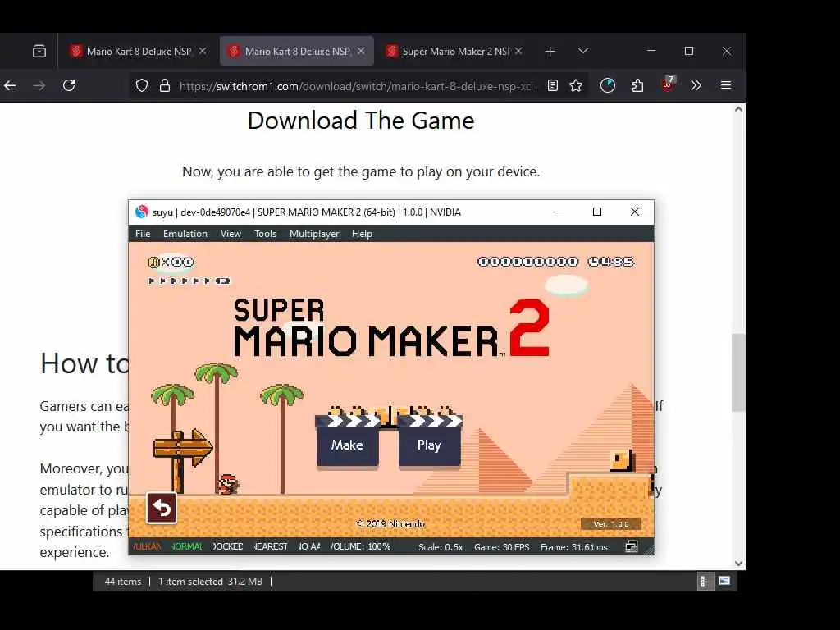The width and height of the screenshot is (840, 630).
Task: Click the tracking protection shield icon
Action: pyautogui.click(x=141, y=85)
